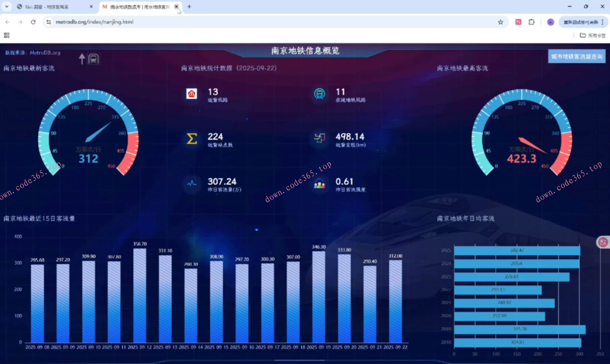The width and height of the screenshot is (610, 364).
Task: Click the grid bookmark icon below back arrow
Action: (x=6, y=35)
